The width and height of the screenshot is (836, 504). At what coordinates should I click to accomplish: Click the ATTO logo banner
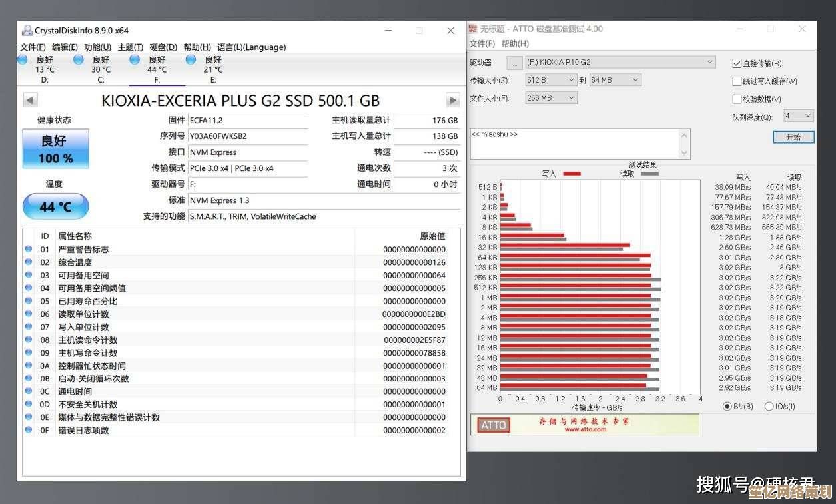click(x=494, y=425)
